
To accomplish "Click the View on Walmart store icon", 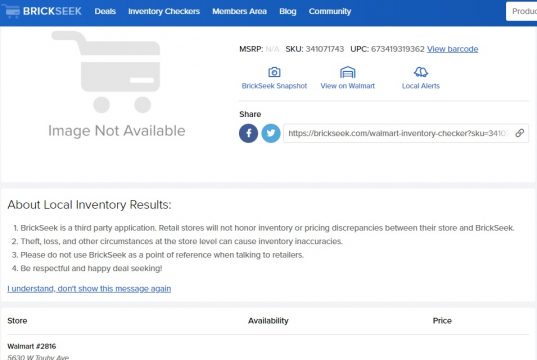I will (348, 72).
